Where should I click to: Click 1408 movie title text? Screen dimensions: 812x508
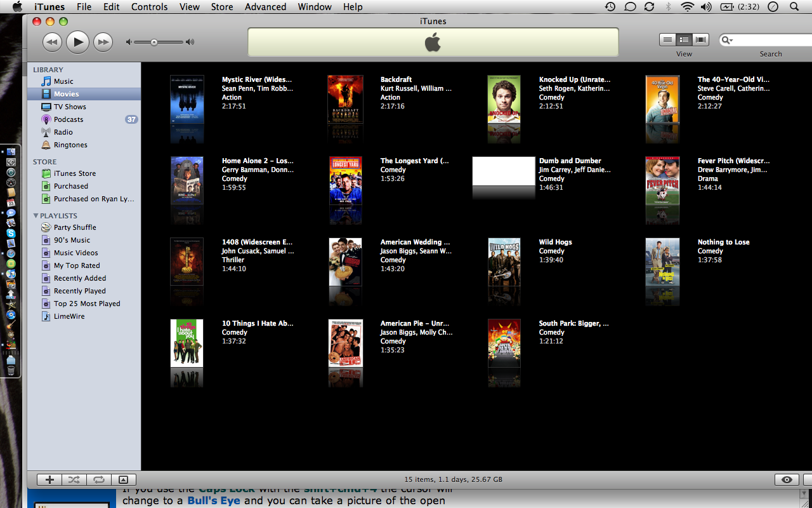click(x=257, y=242)
